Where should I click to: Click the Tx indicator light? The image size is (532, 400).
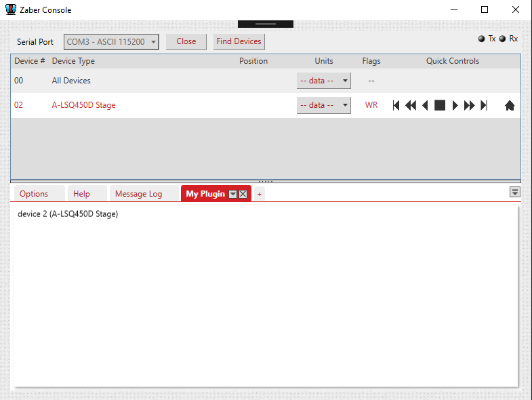click(x=481, y=39)
